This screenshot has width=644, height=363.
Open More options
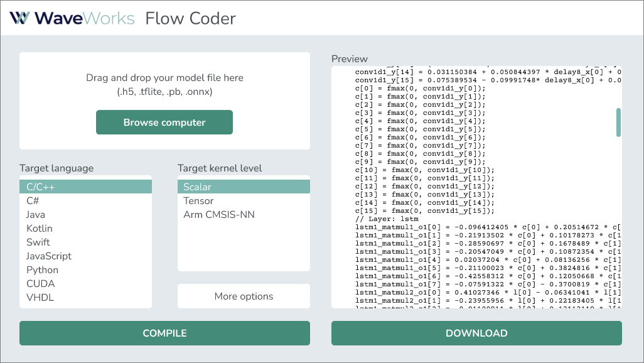[244, 296]
